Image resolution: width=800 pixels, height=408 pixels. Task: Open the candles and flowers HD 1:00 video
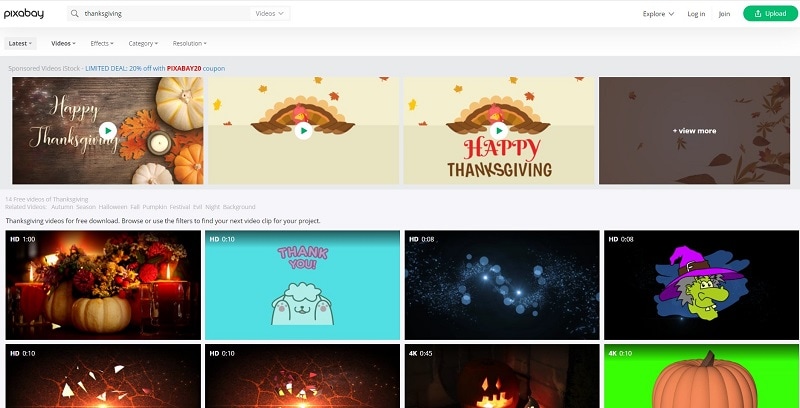click(103, 285)
